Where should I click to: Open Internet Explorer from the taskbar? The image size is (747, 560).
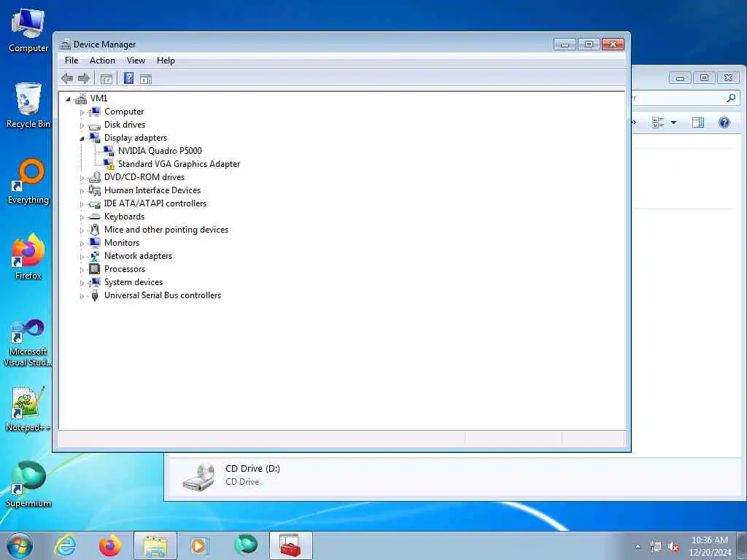click(65, 545)
